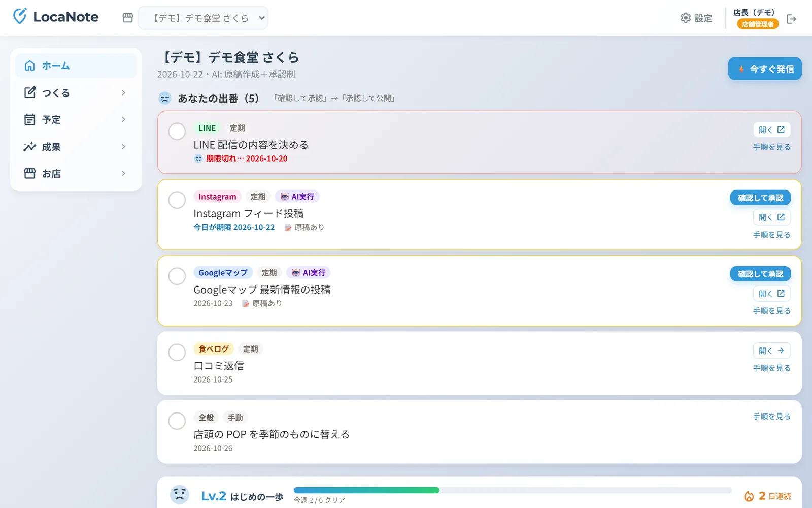Viewport: 812px width, 508px height.
Task: Open 手順を見る for 口コミ返信
Action: tap(771, 368)
